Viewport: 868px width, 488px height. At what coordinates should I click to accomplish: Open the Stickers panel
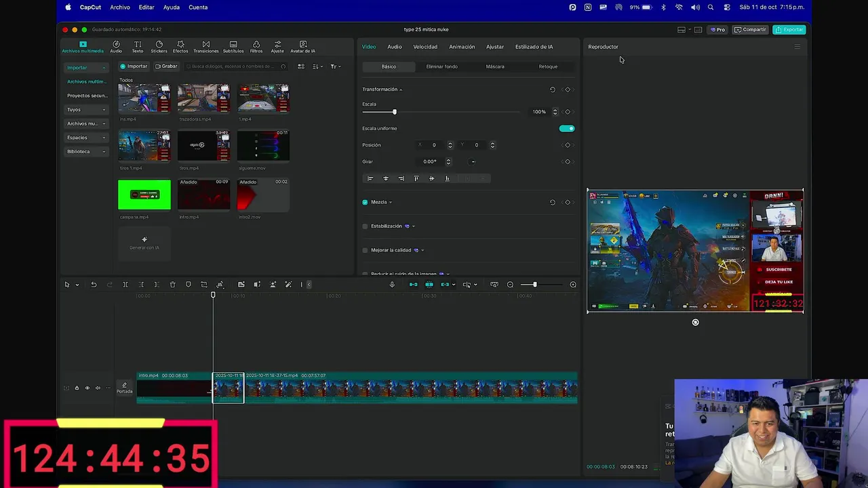(x=159, y=47)
